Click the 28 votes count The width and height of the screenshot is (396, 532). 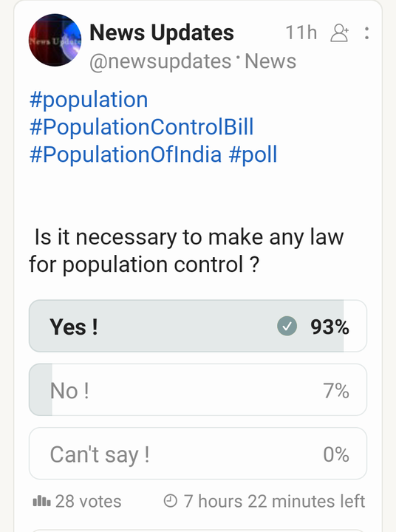click(88, 501)
